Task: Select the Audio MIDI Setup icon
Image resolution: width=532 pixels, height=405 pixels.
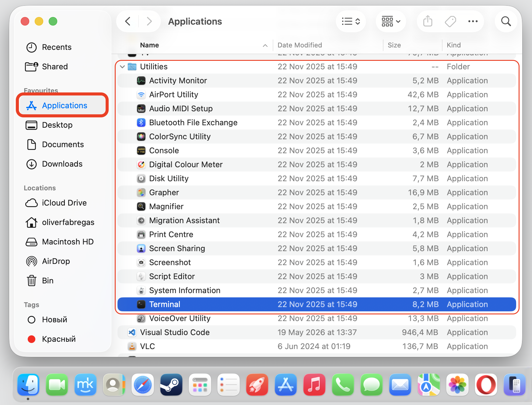Action: [141, 109]
